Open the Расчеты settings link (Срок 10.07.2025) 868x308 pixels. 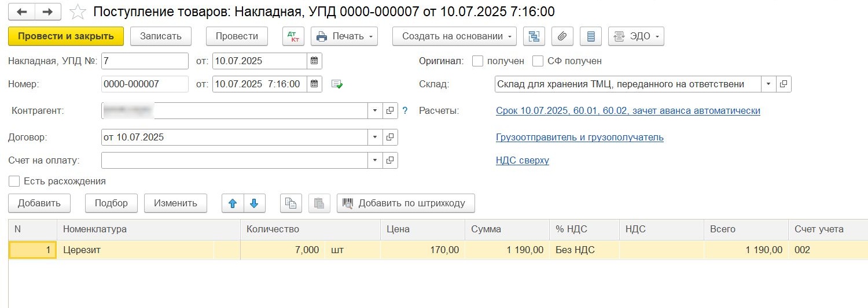628,110
